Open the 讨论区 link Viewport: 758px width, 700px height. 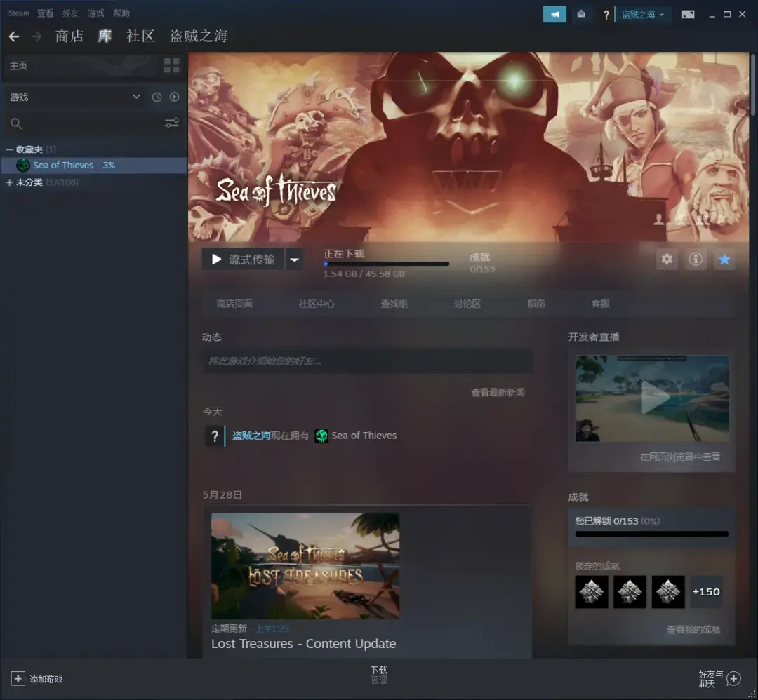click(467, 304)
